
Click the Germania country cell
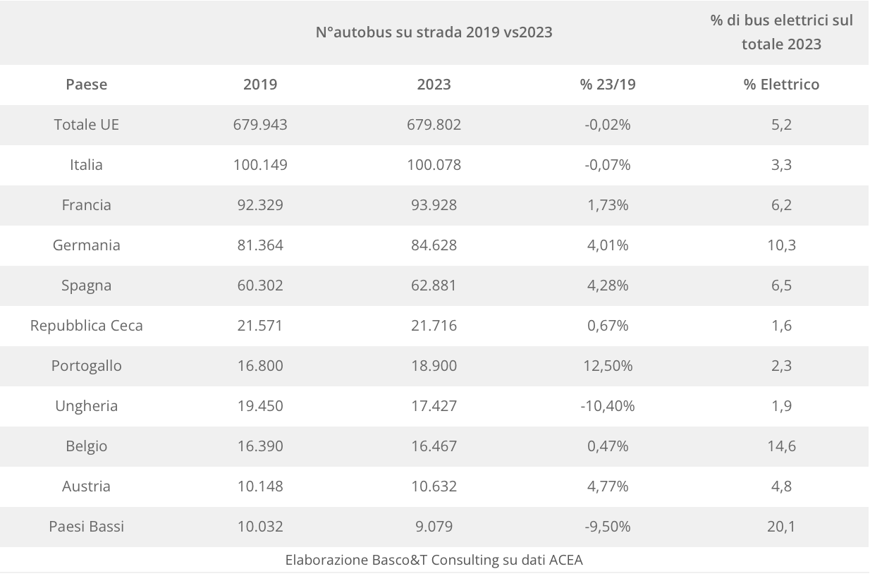coord(87,245)
